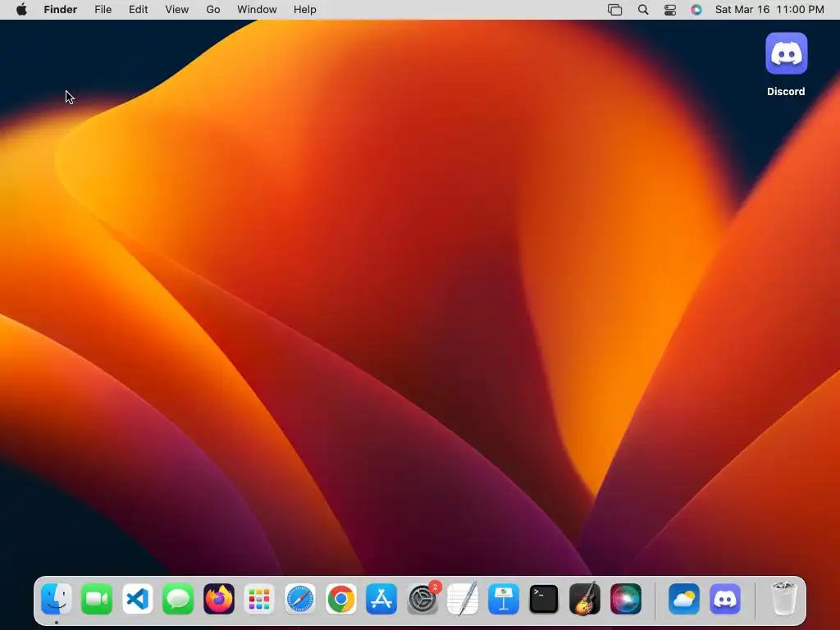
Task: Open the Trash in the Dock
Action: (x=783, y=598)
